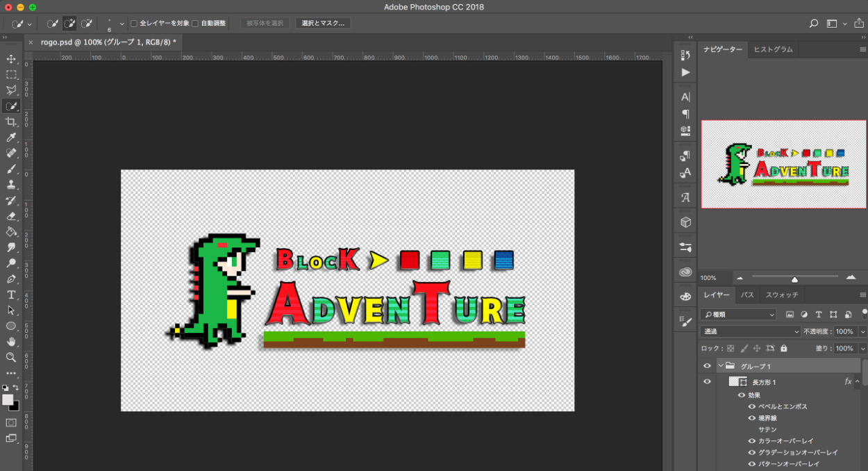This screenshot has height=471, width=868.
Task: Switch to the ヒストグラム tab
Action: pyautogui.click(x=773, y=49)
